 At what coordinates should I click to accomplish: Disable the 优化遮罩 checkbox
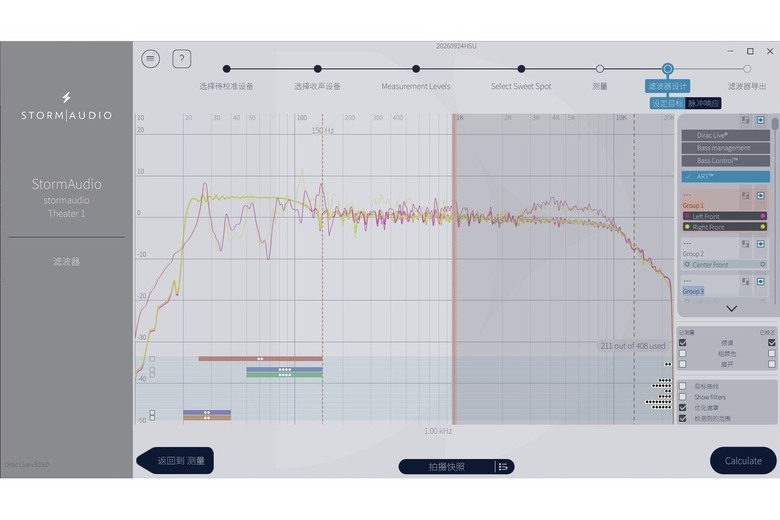click(682, 408)
